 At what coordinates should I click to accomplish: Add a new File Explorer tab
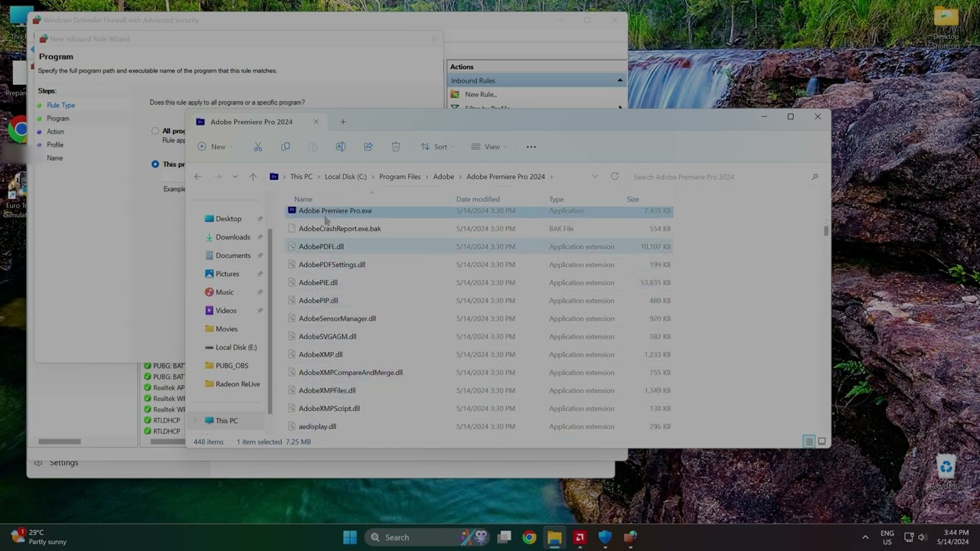(x=343, y=122)
